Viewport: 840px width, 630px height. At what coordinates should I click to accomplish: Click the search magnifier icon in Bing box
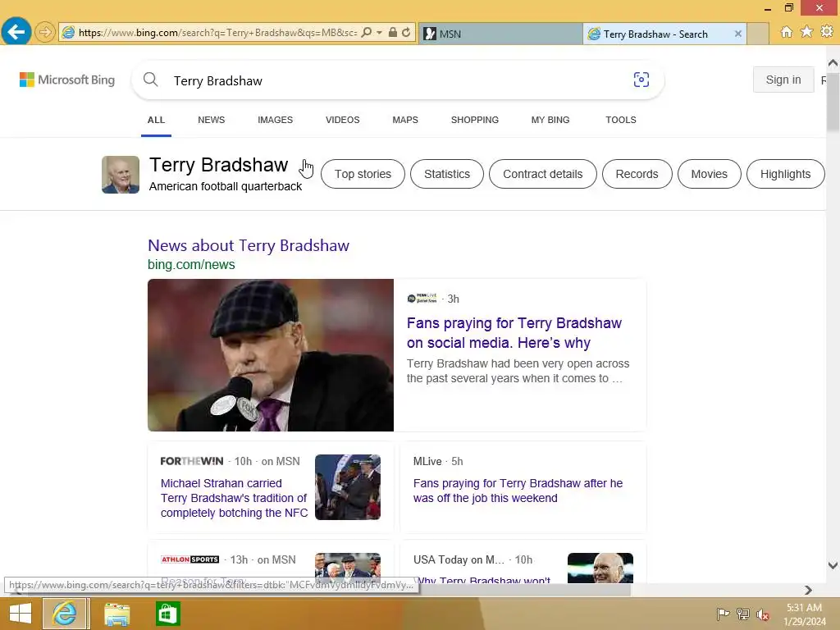[x=151, y=80]
